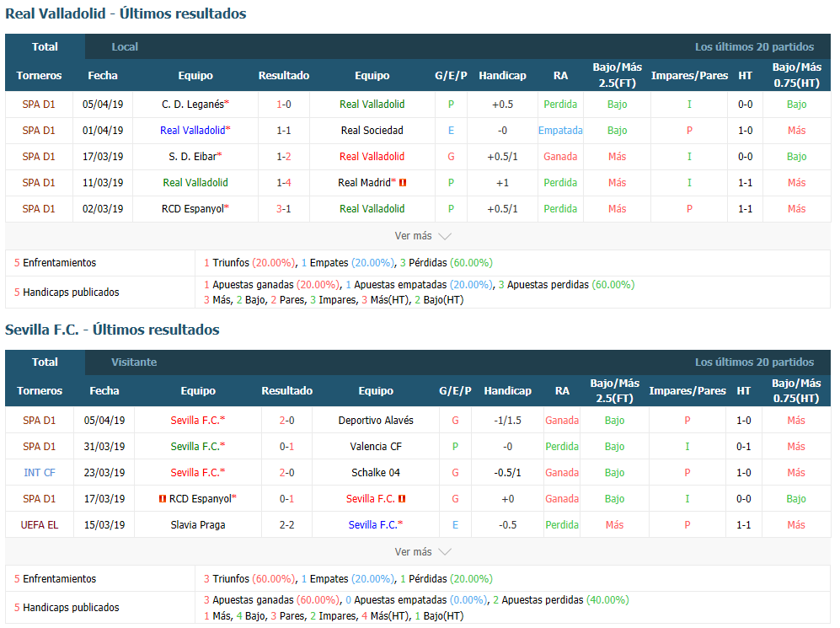The width and height of the screenshot is (840, 628).
Task: Click the 3 Triunfos (60.00%) statistic
Action: [x=249, y=579]
